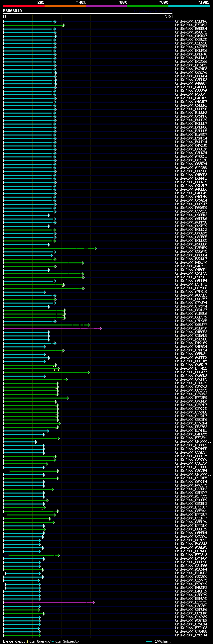The image size is (213, 644).
Task: Select UniRef100_B2Y1Y1 label
Action: 191,602
